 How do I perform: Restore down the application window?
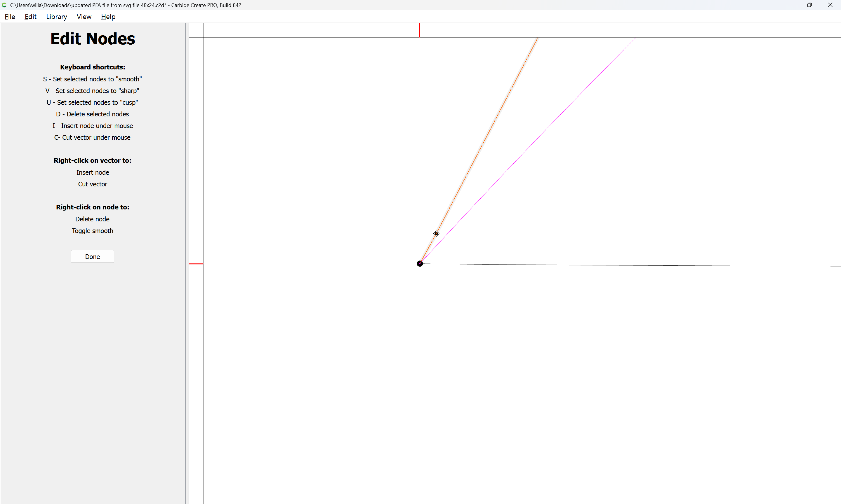[809, 5]
